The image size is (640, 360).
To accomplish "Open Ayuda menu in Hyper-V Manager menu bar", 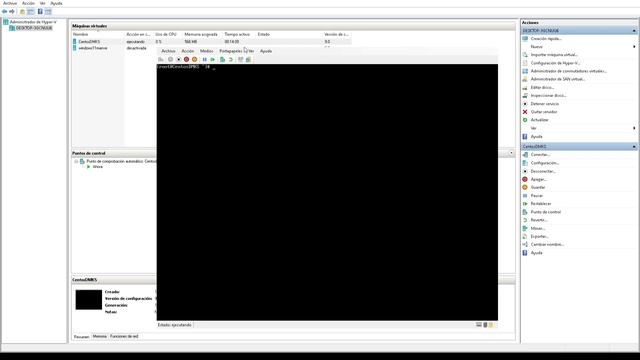I will pyautogui.click(x=56, y=3).
